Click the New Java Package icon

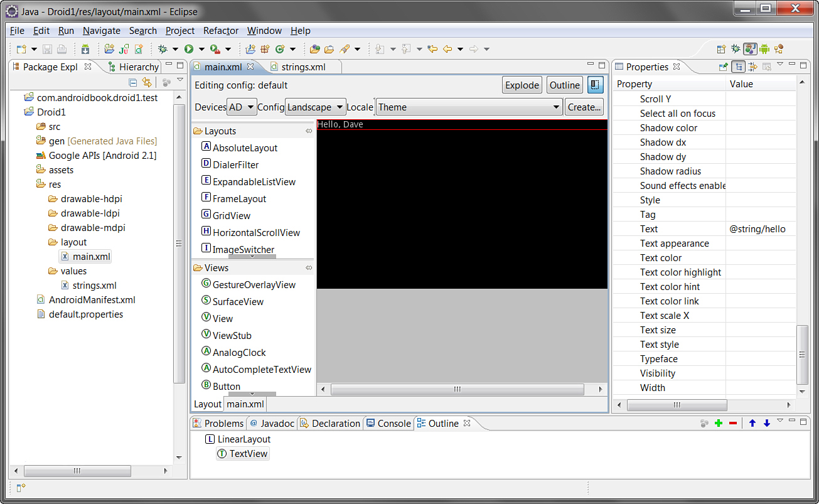click(265, 49)
